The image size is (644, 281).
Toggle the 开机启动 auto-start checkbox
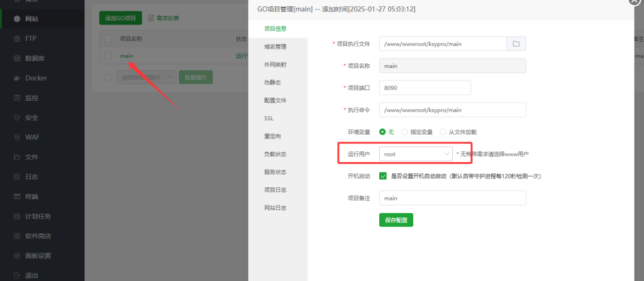(383, 176)
